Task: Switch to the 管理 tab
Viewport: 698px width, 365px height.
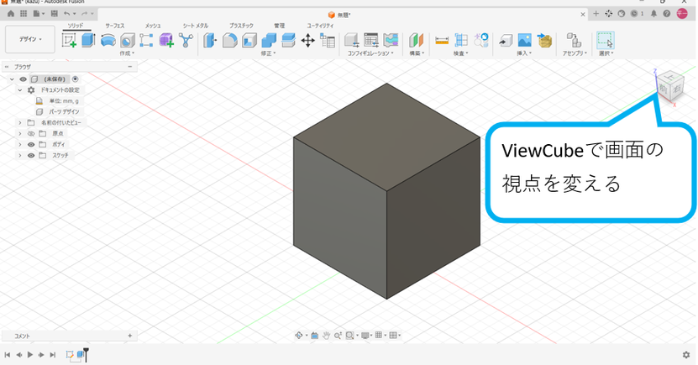Action: tap(280, 26)
